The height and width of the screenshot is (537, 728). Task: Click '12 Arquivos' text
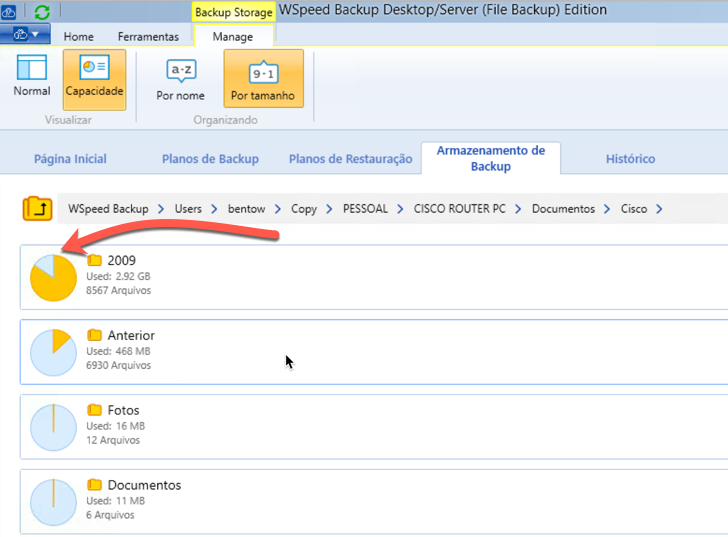[113, 440]
